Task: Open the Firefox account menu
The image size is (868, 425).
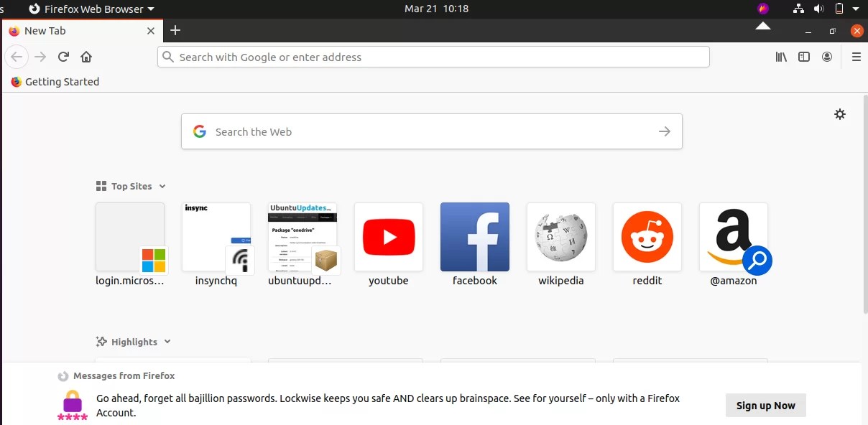Action: coord(827,57)
